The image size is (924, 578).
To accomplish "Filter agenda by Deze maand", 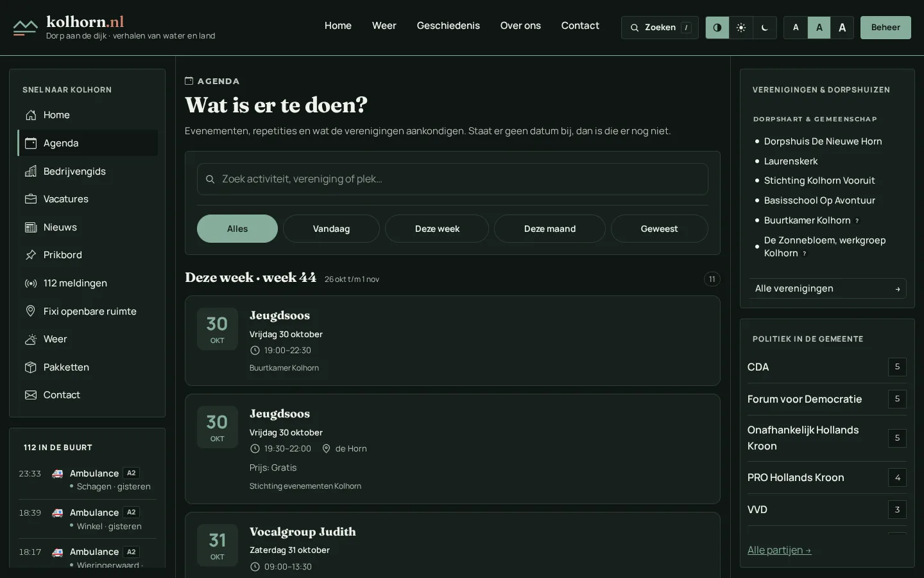I will [550, 229].
